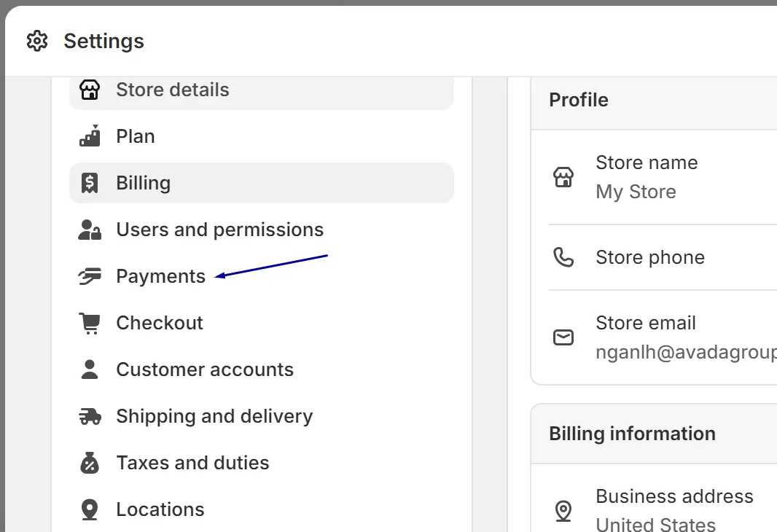Open the Locations settings
This screenshot has width=777, height=532.
(x=262, y=509)
